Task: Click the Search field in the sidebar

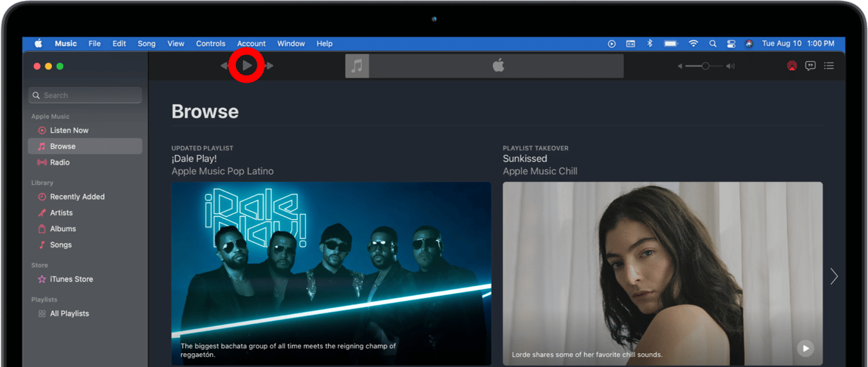Action: (85, 95)
